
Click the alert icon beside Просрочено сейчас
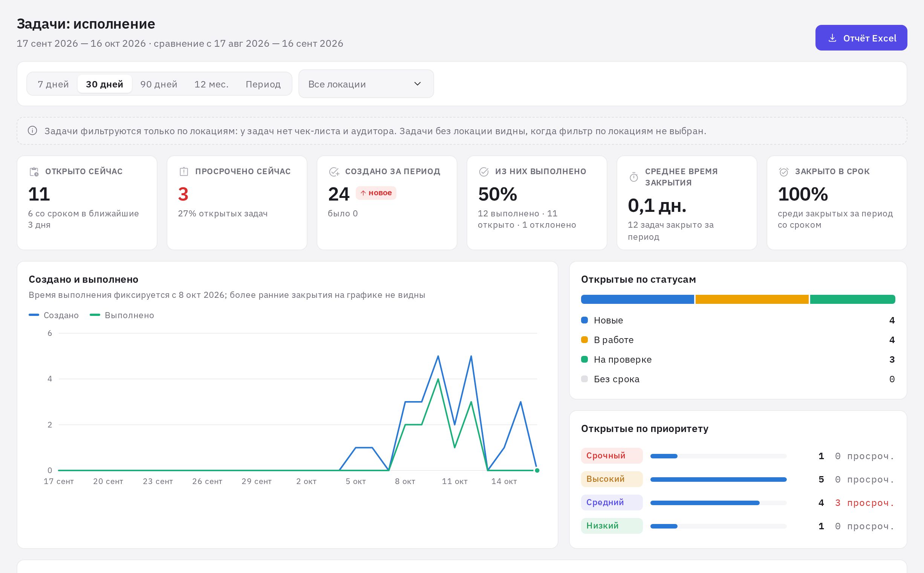[x=184, y=172]
